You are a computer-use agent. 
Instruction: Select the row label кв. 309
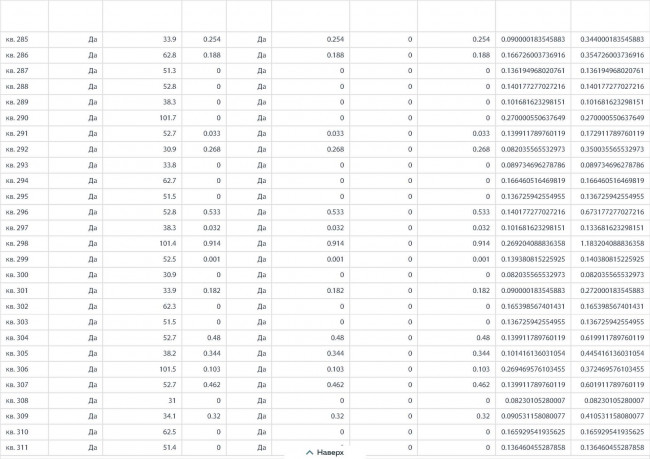[17, 416]
